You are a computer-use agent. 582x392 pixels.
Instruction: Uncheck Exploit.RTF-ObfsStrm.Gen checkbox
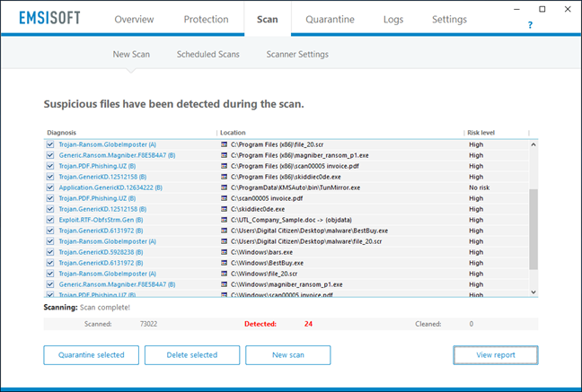[x=50, y=220]
